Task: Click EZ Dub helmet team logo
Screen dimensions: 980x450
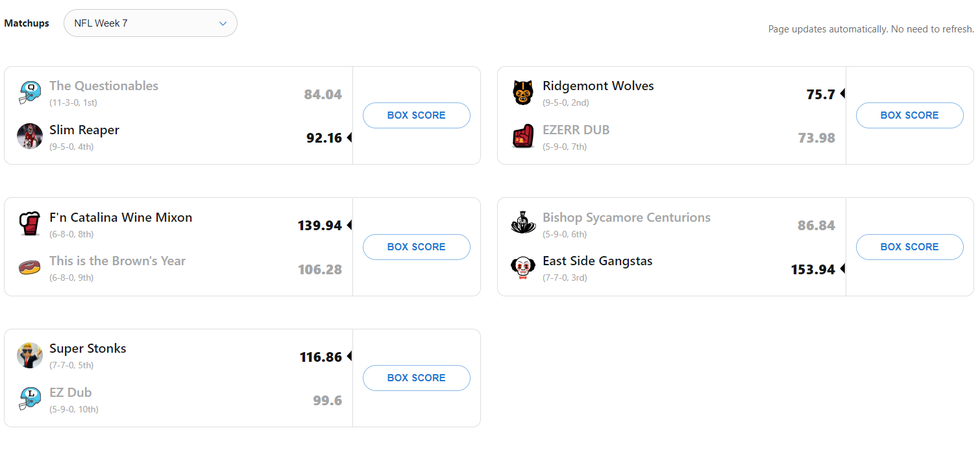Action: pyautogui.click(x=30, y=399)
